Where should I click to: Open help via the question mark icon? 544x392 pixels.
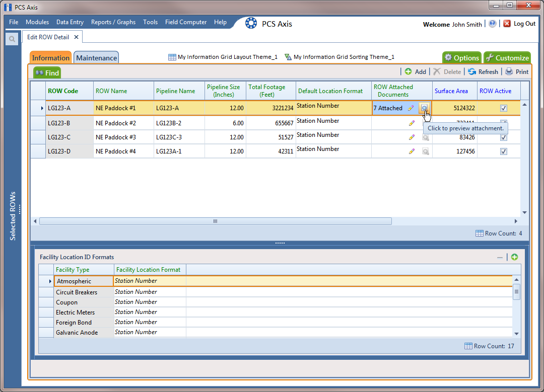[x=492, y=24]
